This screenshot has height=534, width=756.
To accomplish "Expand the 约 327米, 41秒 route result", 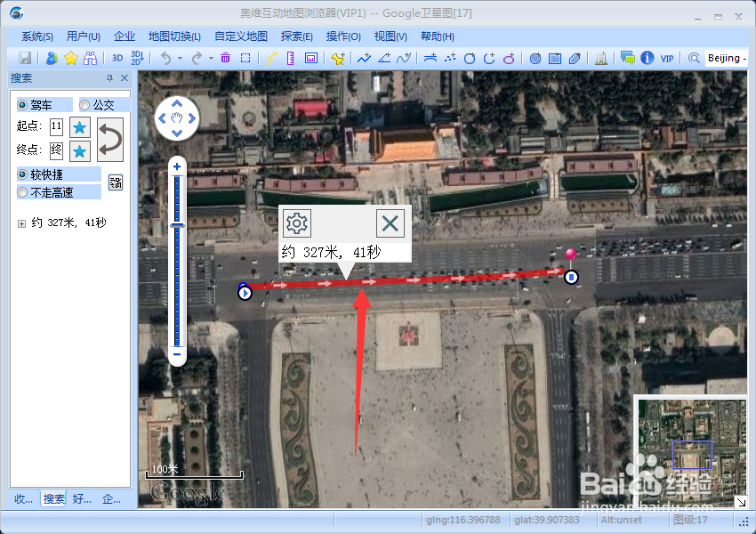I will pyautogui.click(x=21, y=223).
